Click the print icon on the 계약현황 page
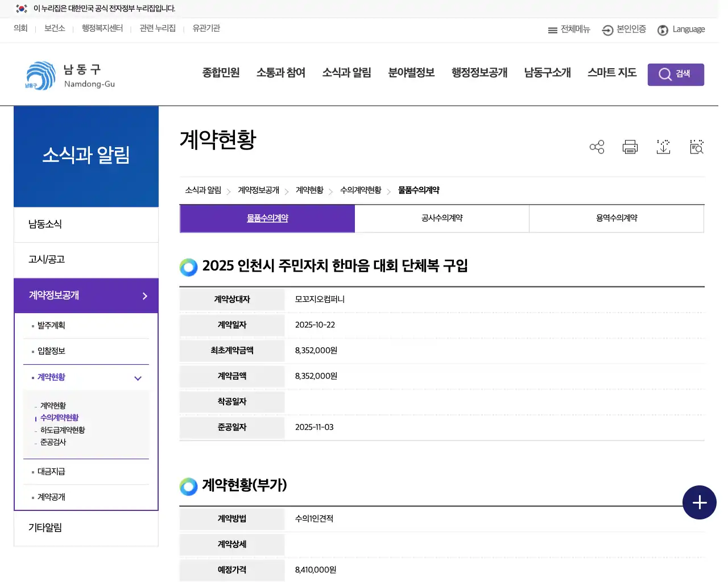 (630, 147)
